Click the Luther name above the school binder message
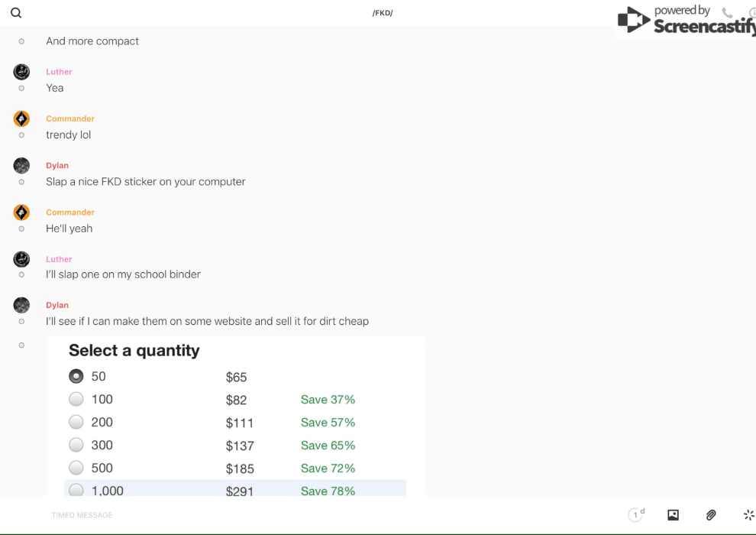Image resolution: width=756 pixels, height=535 pixels. pos(59,259)
